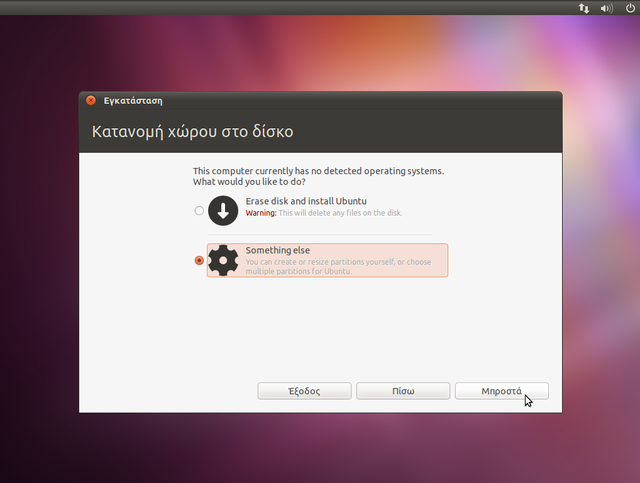Open the power session menu icon
The image size is (640, 483).
click(630, 8)
